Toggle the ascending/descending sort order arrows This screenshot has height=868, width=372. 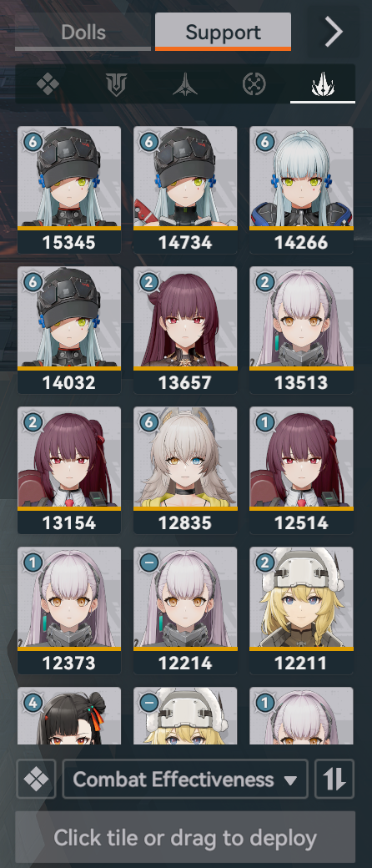point(334,780)
